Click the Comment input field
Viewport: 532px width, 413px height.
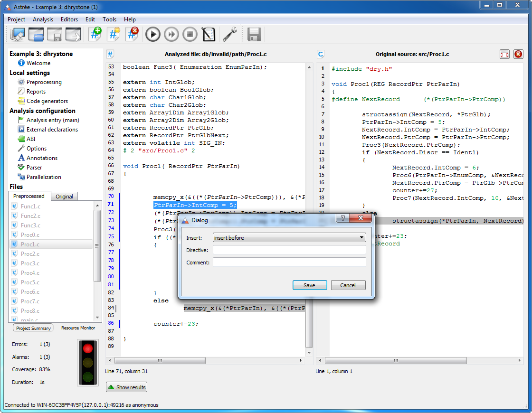pos(289,263)
